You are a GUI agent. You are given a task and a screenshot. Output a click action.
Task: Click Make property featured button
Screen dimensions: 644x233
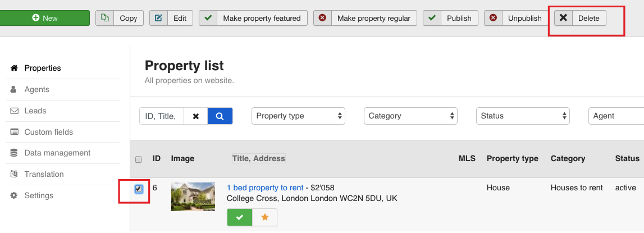(254, 18)
